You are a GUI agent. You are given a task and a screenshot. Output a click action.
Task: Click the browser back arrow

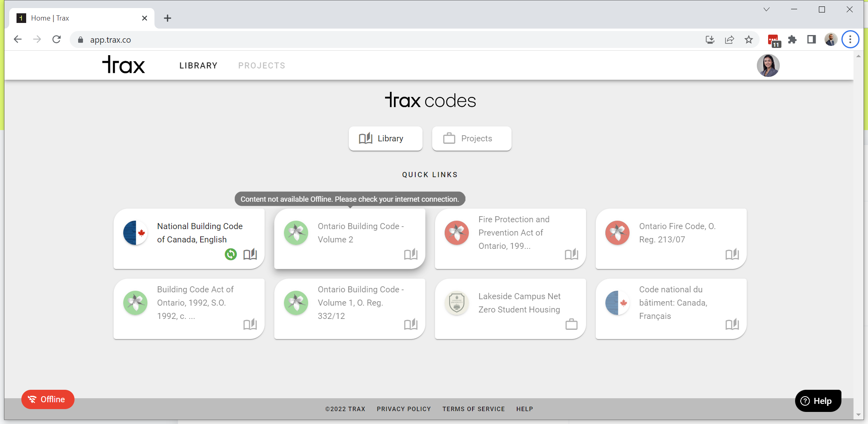pyautogui.click(x=18, y=39)
